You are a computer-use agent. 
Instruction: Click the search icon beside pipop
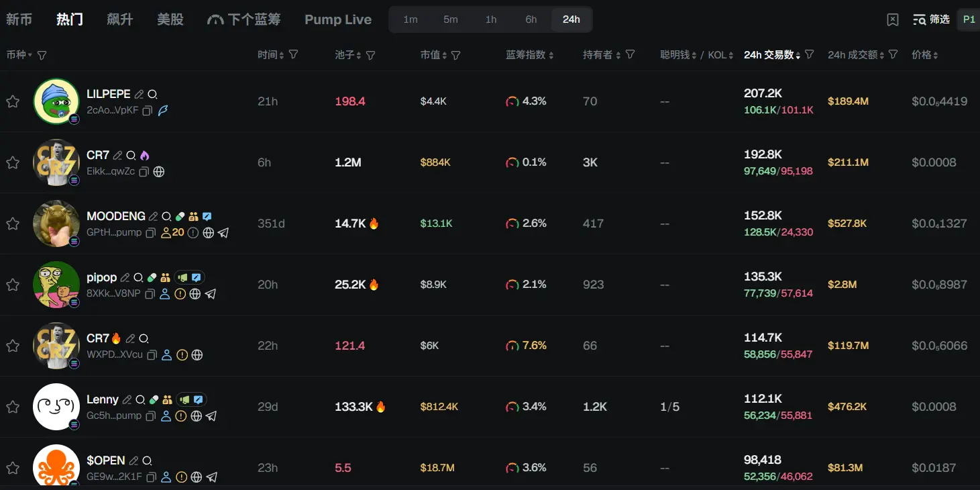tap(138, 278)
